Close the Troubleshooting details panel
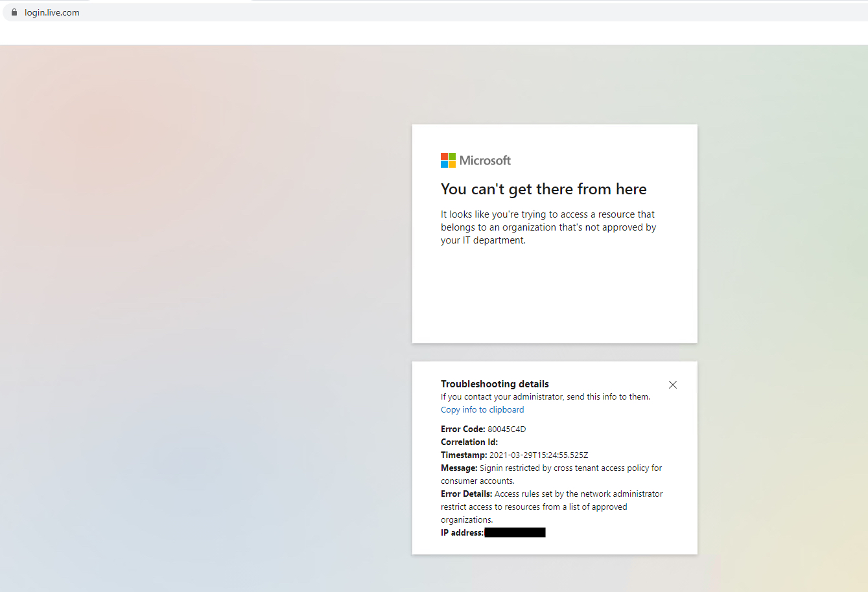The width and height of the screenshot is (868, 592). [x=673, y=385]
